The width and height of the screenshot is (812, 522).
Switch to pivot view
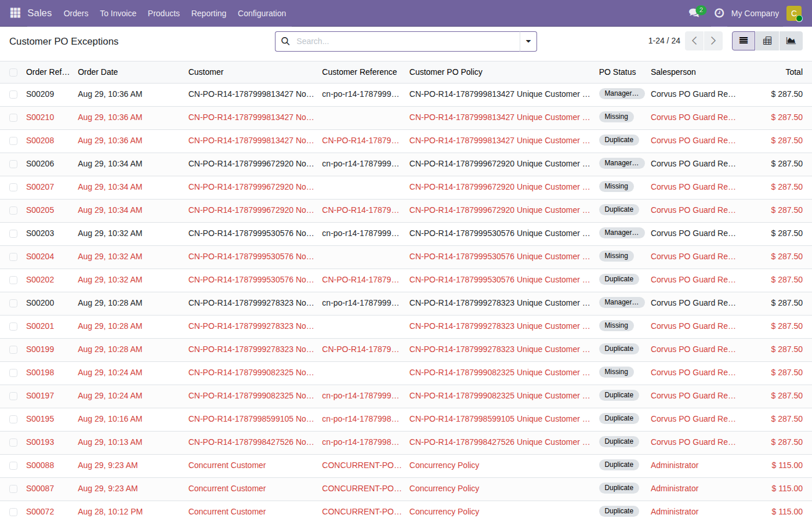pos(767,41)
